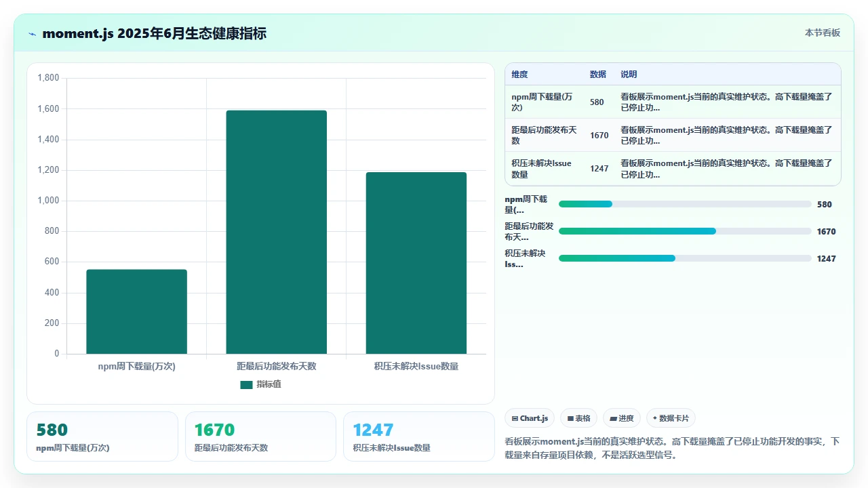
Task: Click the 指标值 legend text
Action: 269,384
